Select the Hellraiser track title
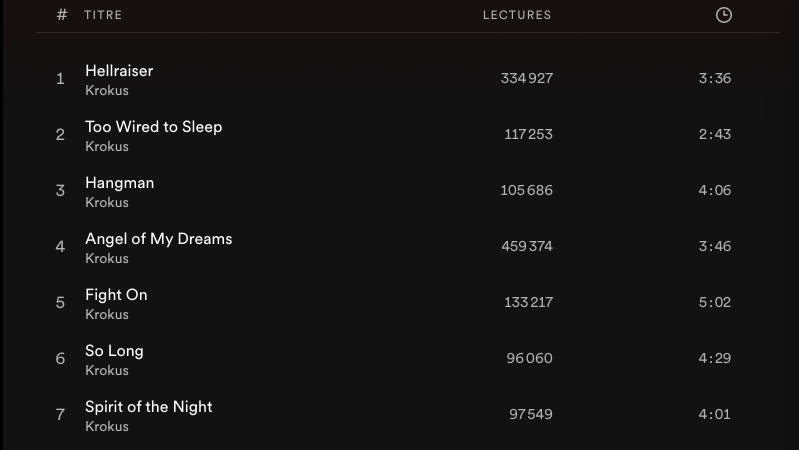 pyautogui.click(x=119, y=71)
